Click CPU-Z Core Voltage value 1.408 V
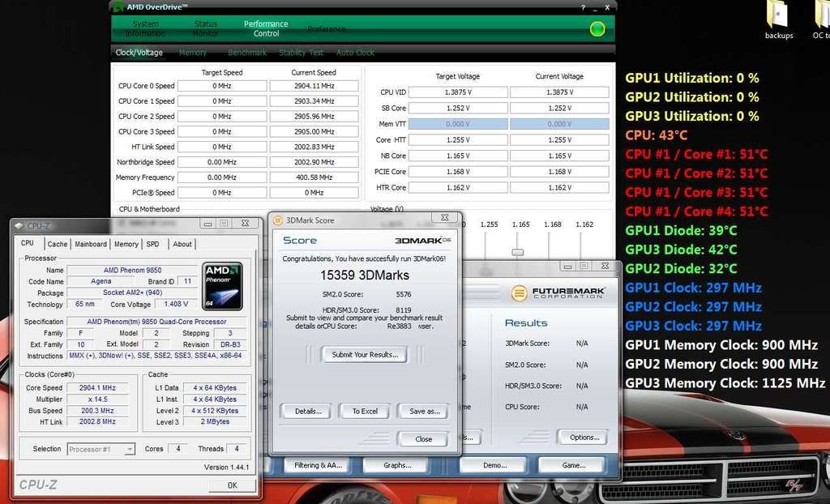Viewport: 830px width, 504px height. point(176,305)
